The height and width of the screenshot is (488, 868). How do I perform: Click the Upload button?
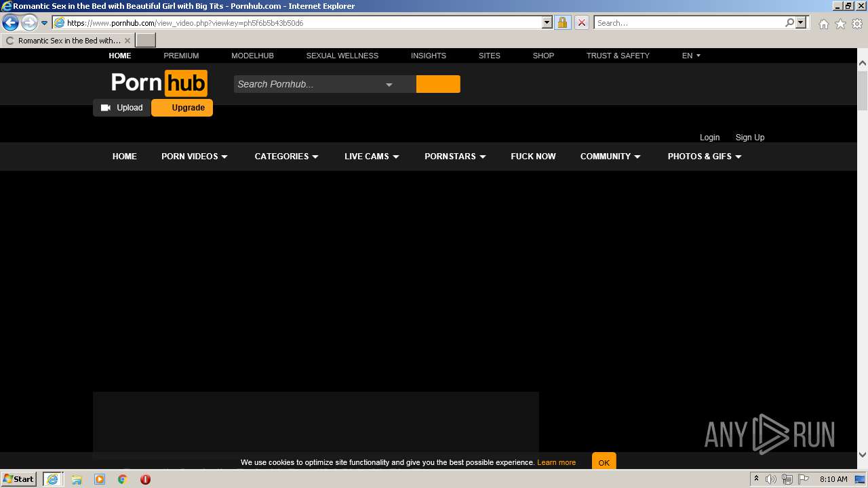click(122, 108)
